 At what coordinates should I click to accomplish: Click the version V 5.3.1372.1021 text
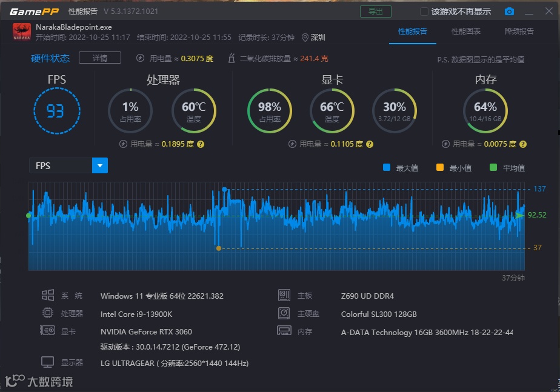pos(131,12)
